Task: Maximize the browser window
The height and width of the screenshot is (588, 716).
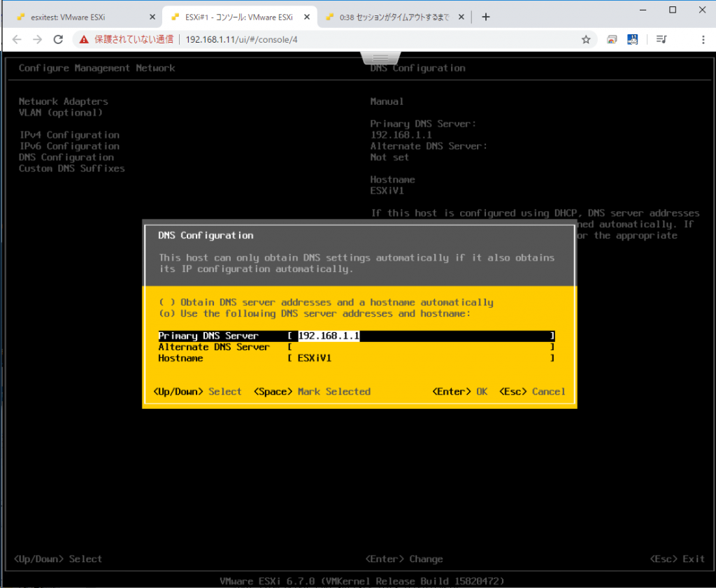Action: [x=673, y=10]
